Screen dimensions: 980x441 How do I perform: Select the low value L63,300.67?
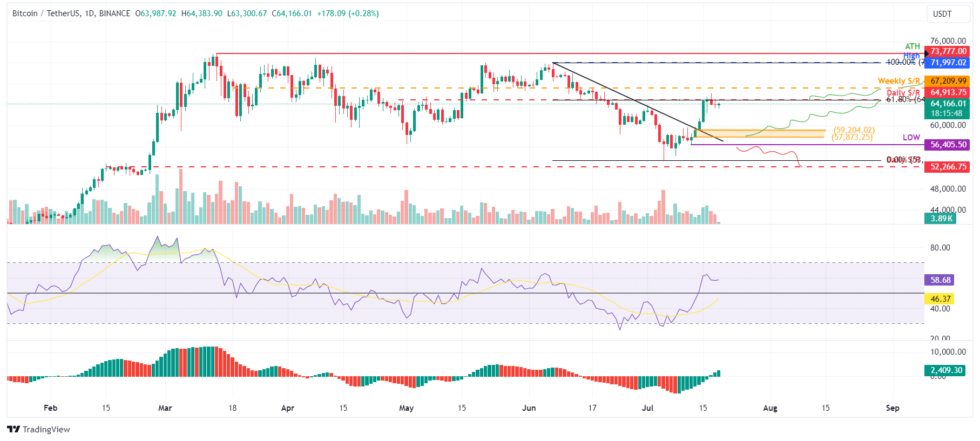(x=247, y=13)
